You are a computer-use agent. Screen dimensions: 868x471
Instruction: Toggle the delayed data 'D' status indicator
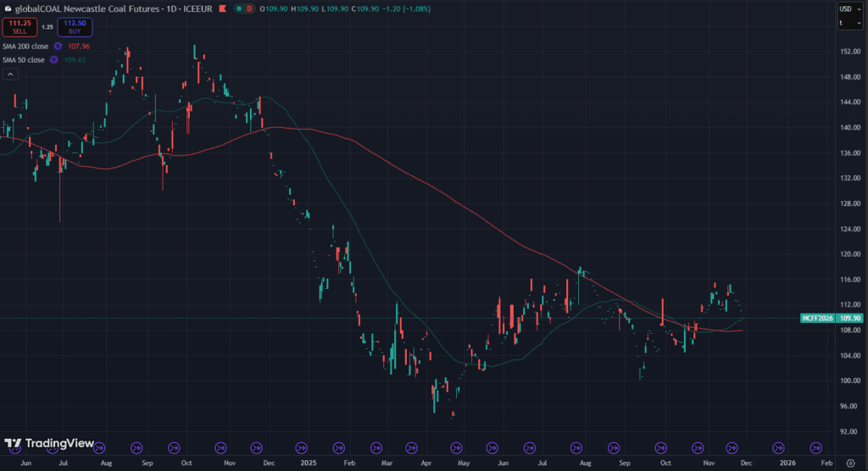coord(249,8)
